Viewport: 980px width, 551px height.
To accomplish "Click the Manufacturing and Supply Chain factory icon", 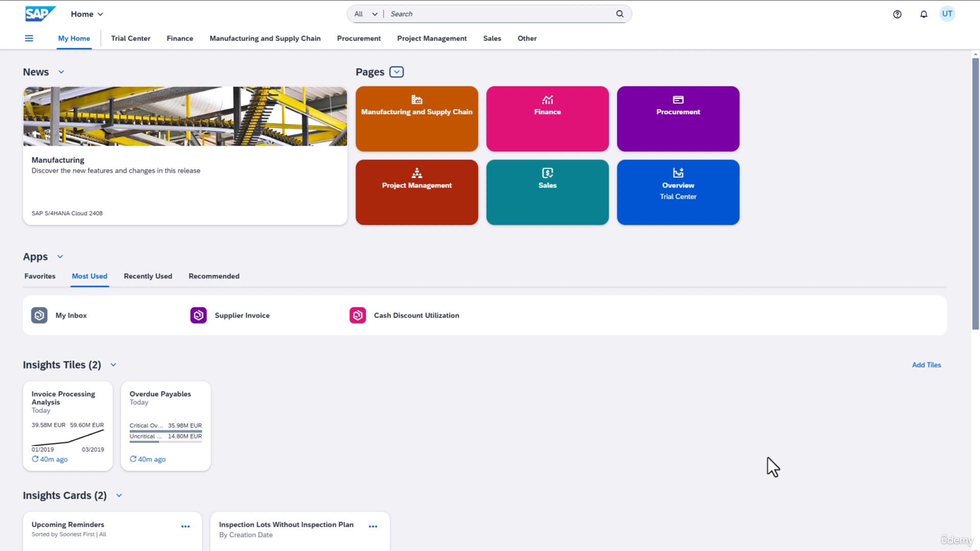I will (417, 99).
